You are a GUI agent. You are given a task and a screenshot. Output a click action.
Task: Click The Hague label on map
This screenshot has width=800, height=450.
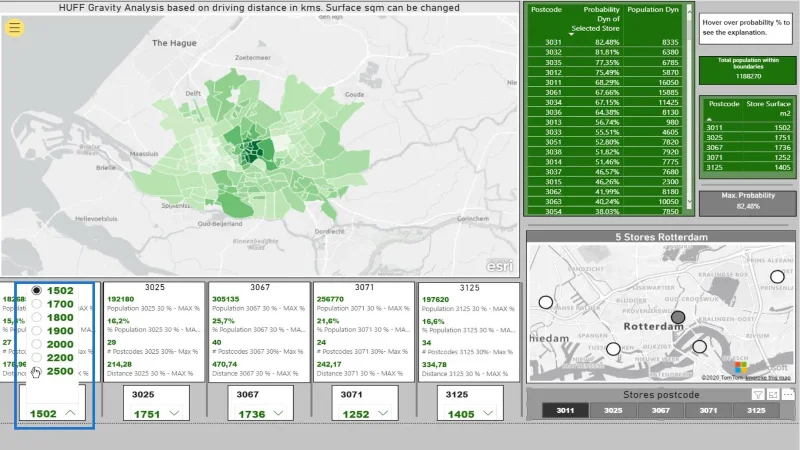pyautogui.click(x=174, y=43)
